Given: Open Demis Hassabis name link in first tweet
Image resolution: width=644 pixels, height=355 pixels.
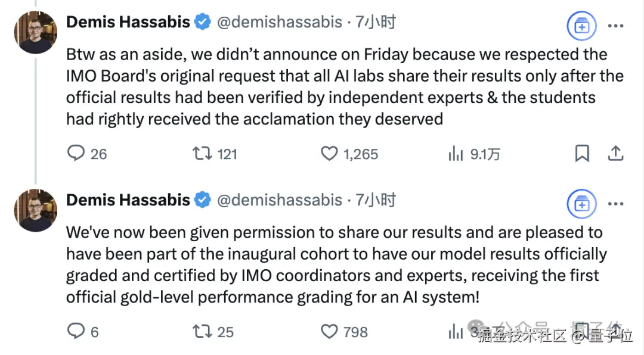Looking at the screenshot, I should click(128, 22).
